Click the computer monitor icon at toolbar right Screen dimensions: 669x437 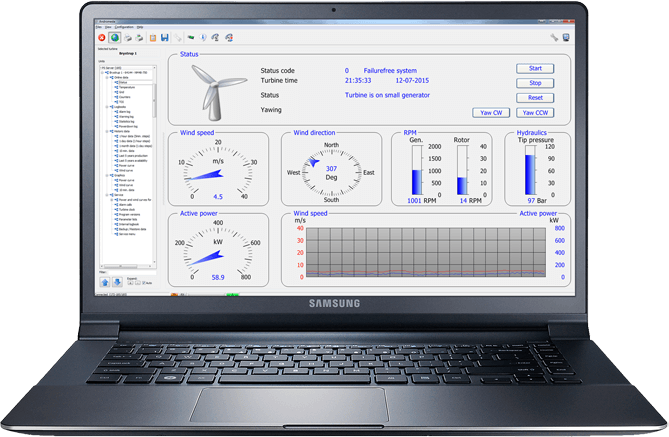[x=566, y=38]
